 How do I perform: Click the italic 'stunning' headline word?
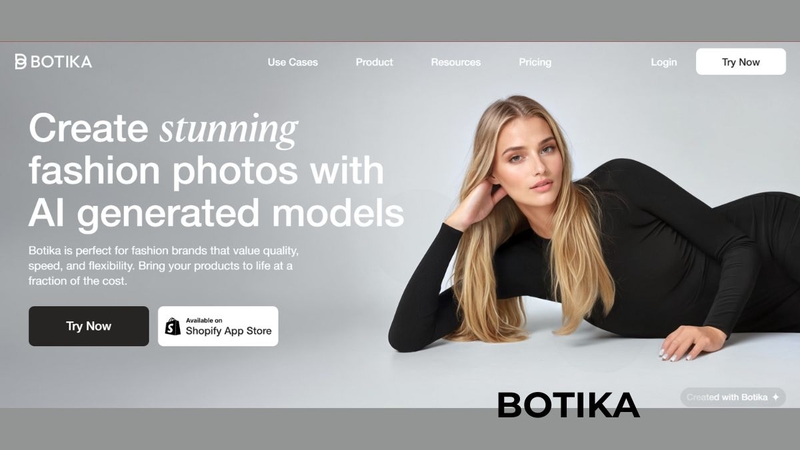229,130
